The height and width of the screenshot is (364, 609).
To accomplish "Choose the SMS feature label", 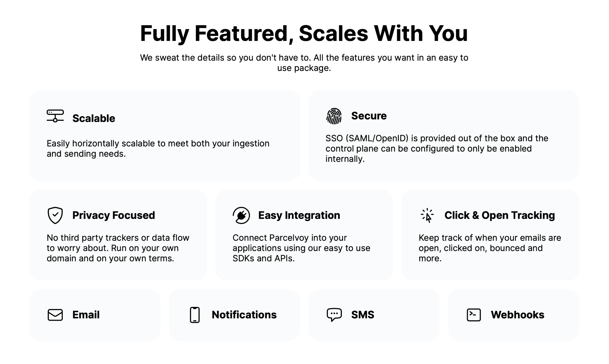I will (x=363, y=315).
